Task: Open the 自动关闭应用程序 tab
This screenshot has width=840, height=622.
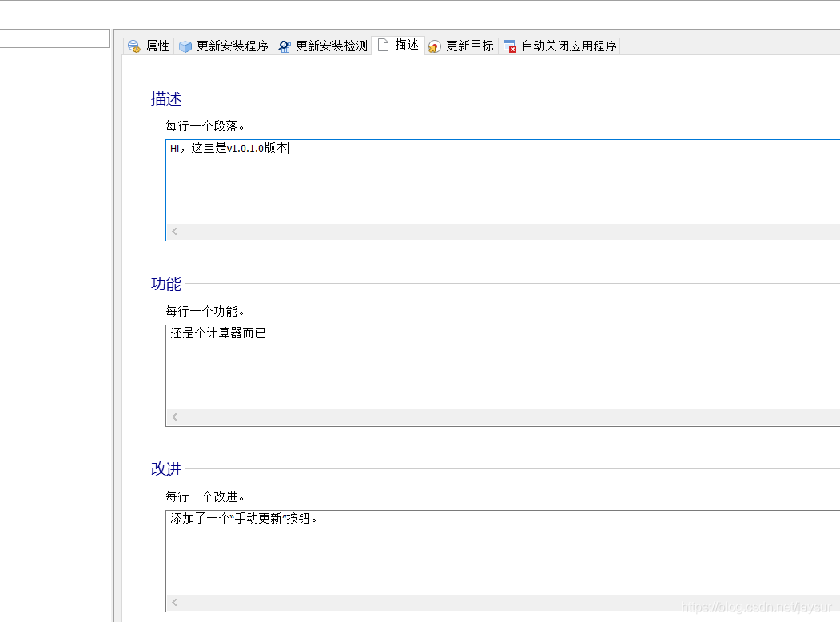Action: tap(559, 46)
